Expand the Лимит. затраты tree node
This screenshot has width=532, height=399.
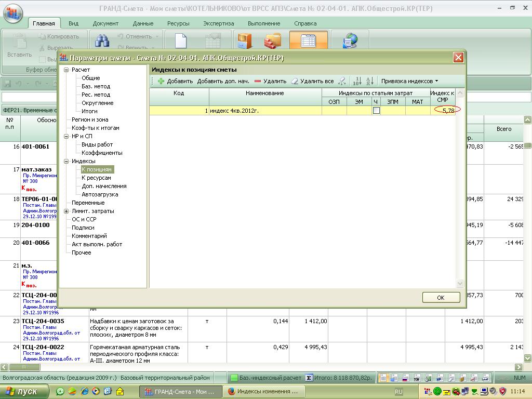66,211
